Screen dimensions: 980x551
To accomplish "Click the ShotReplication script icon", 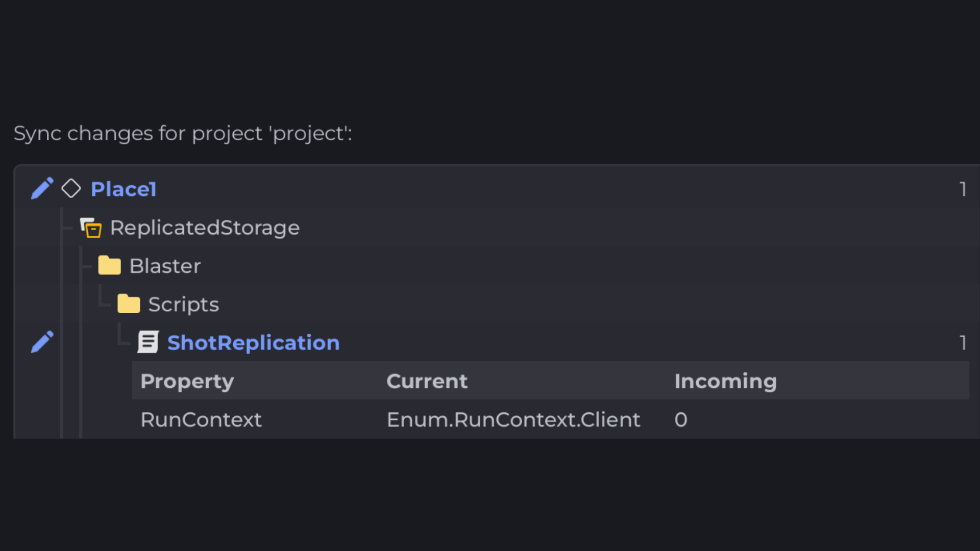I will point(148,342).
